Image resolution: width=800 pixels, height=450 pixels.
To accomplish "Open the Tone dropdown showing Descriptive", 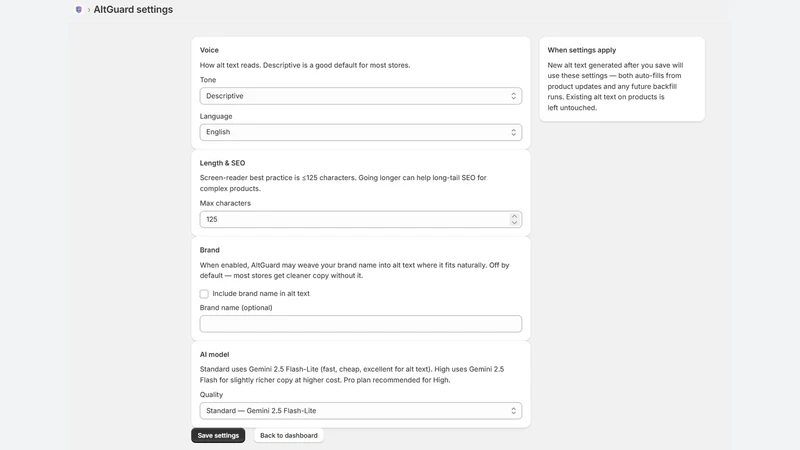I will (x=361, y=96).
